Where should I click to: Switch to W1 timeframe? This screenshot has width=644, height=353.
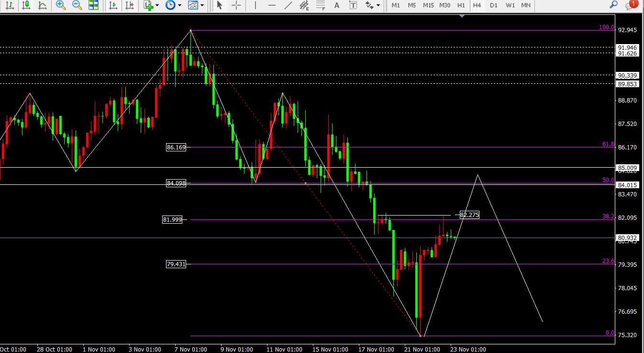coord(511,5)
